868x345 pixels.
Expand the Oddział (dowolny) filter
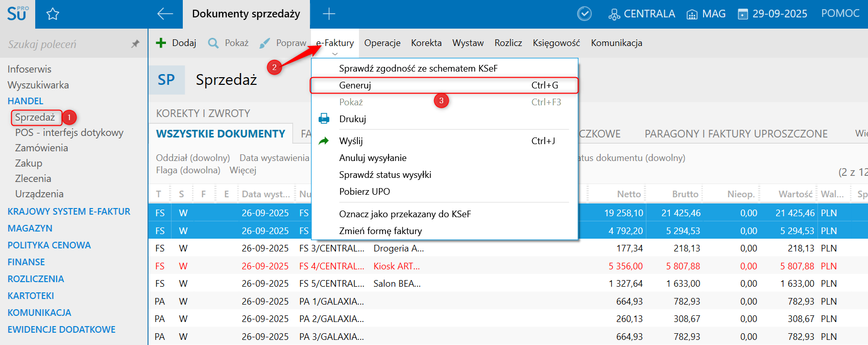192,158
